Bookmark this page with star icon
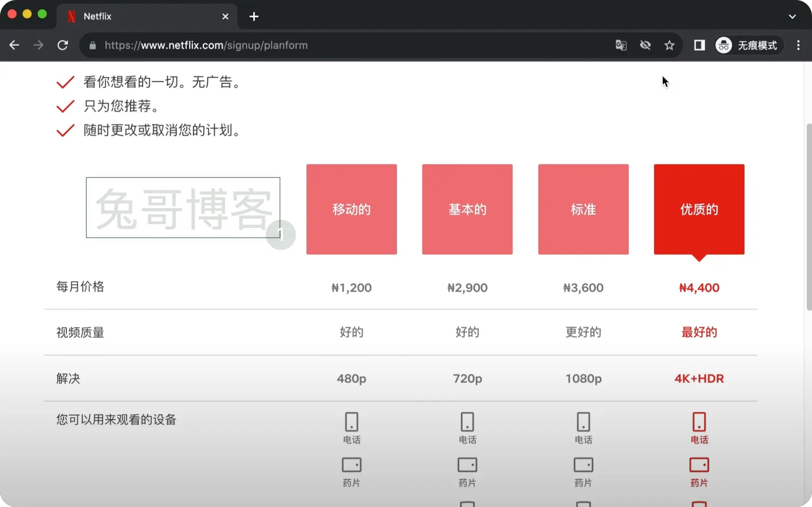Viewport: 812px width, 507px height. [669, 45]
